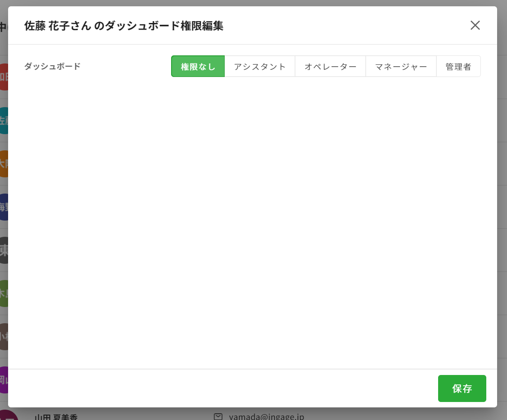Click the ダッシュボード row label

click(x=52, y=67)
